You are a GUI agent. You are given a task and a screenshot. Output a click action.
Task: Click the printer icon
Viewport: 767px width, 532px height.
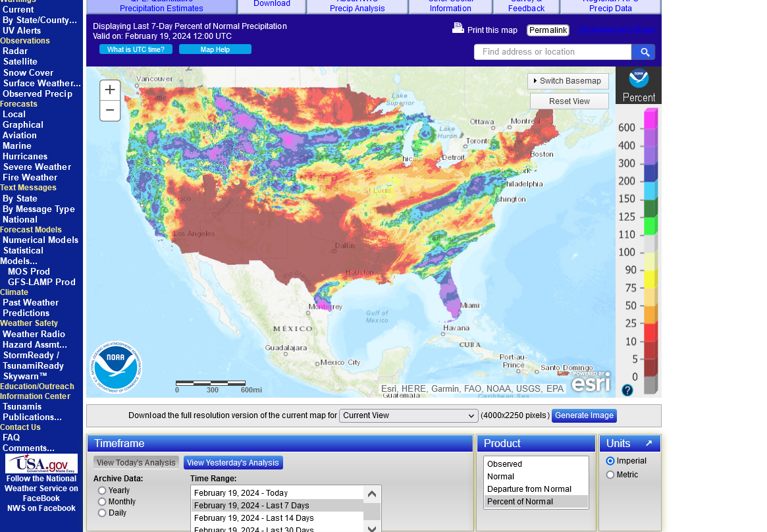click(x=458, y=28)
